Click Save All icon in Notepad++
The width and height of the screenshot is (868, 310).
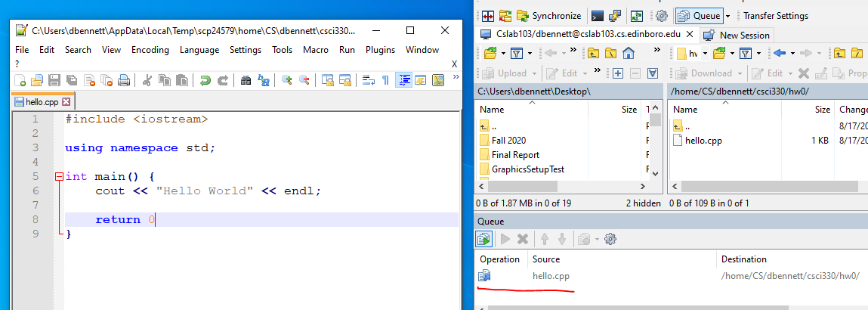72,80
